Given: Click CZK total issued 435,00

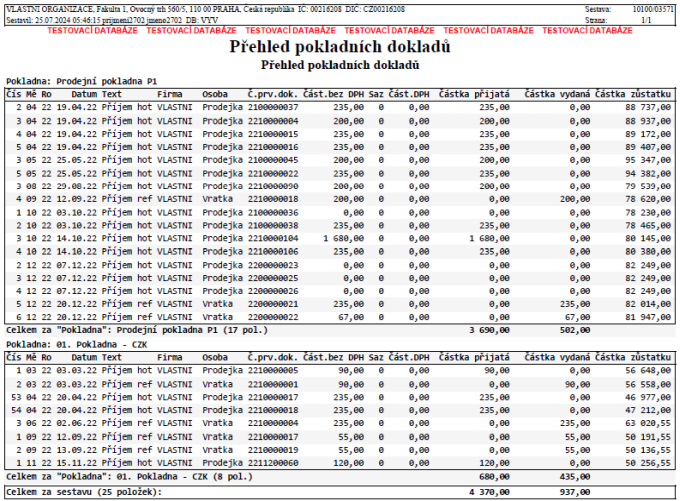Looking at the screenshot, I should click(x=575, y=477).
